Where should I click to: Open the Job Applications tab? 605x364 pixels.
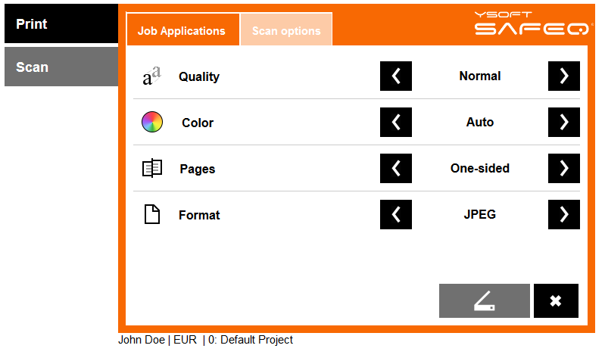[x=182, y=30]
